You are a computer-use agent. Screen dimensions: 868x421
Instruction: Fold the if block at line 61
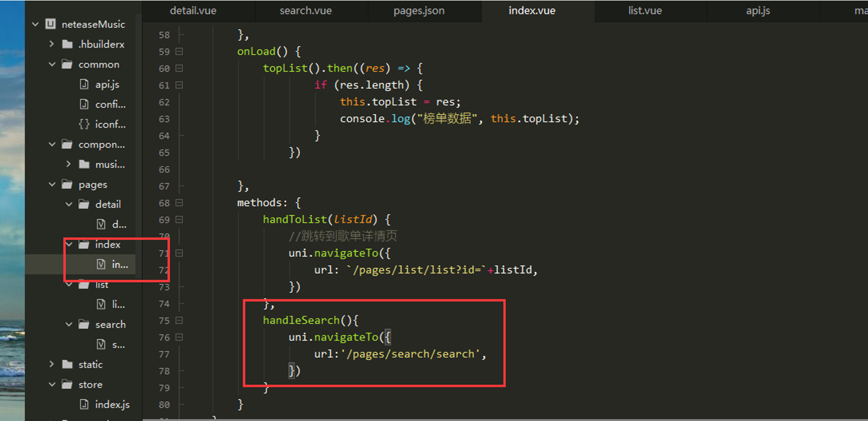coord(179,85)
